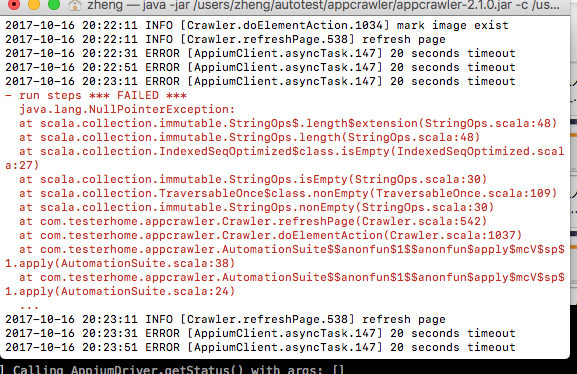Minimize the terminal using yellow button
Image resolution: width=577 pixels, height=374 pixels.
tap(34, 4)
